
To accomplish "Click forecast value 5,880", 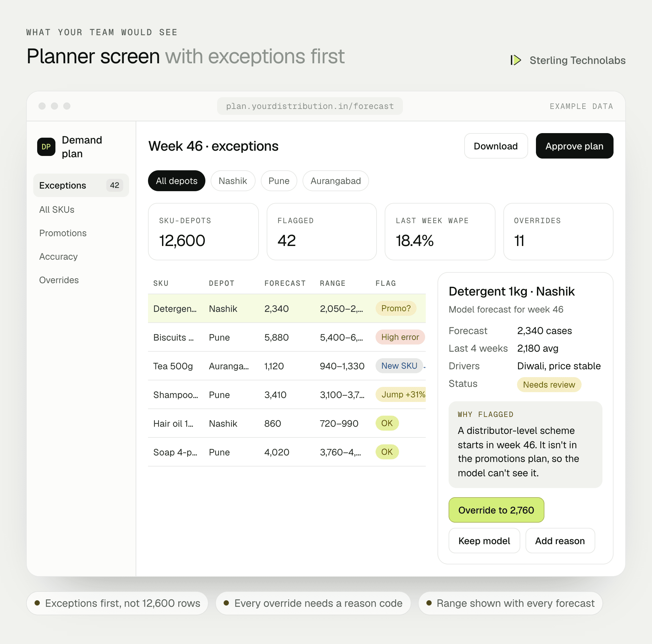I will [276, 337].
